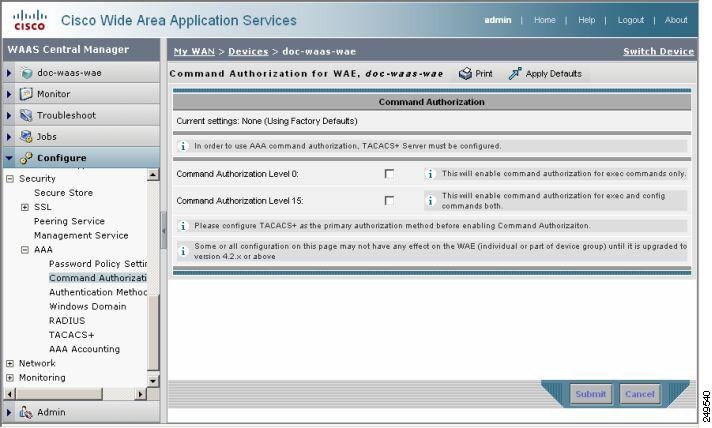Click info icon beside version 4.2.x note
The image size is (712, 428).
point(183,251)
